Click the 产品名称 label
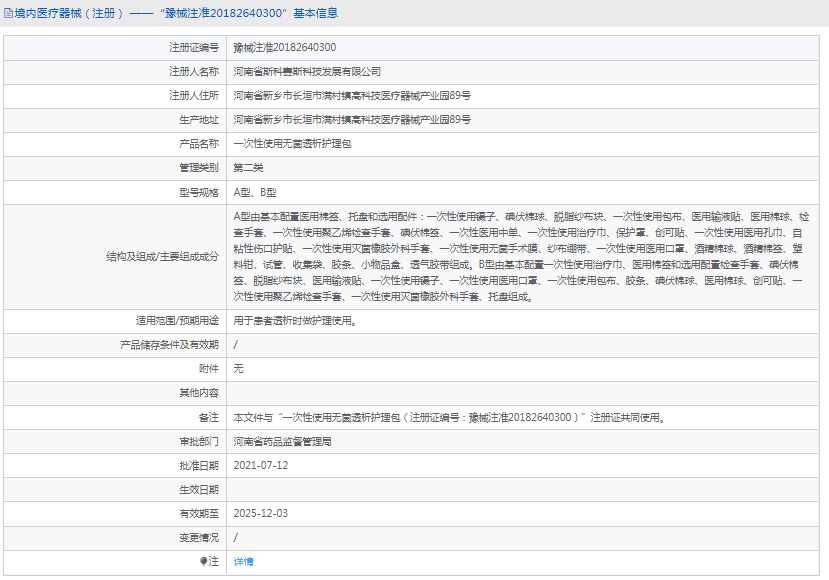This screenshot has height=580, width=829. click(199, 144)
